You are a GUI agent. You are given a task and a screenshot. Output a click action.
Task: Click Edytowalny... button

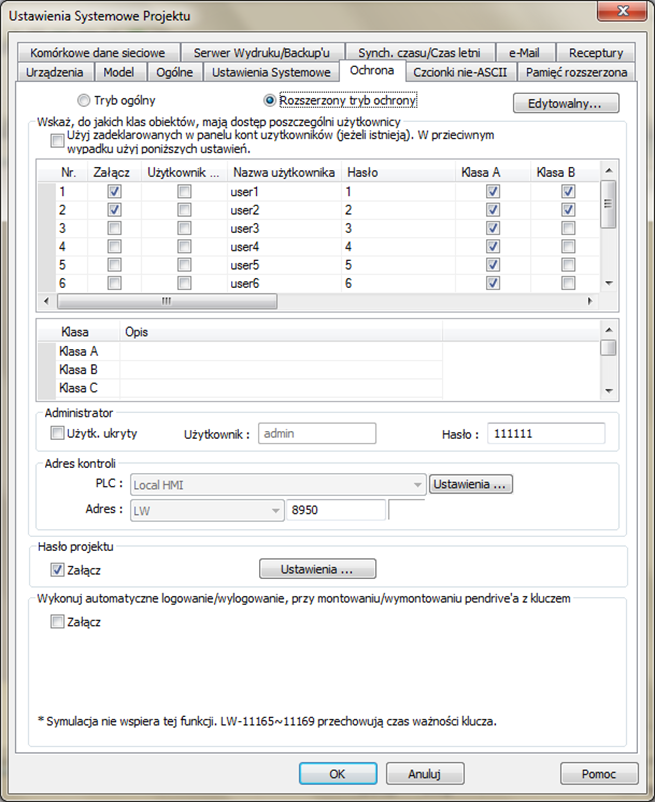tap(566, 103)
